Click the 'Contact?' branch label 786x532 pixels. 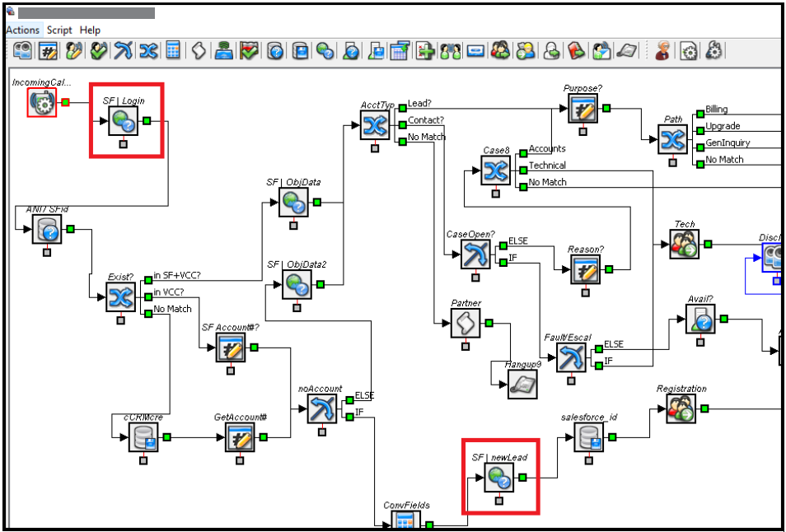click(x=426, y=120)
